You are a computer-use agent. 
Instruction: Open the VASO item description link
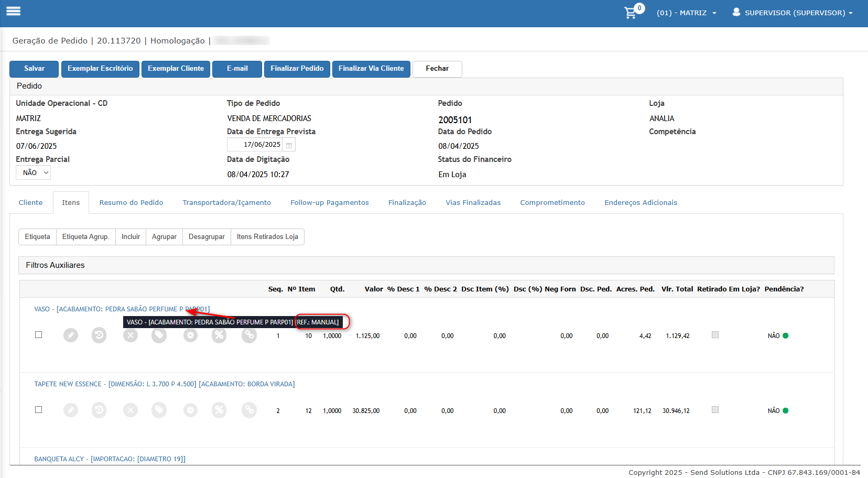(x=122, y=309)
